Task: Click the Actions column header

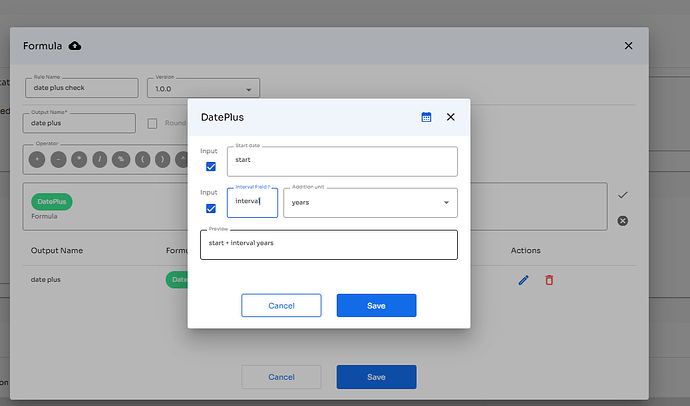Action: click(x=525, y=251)
